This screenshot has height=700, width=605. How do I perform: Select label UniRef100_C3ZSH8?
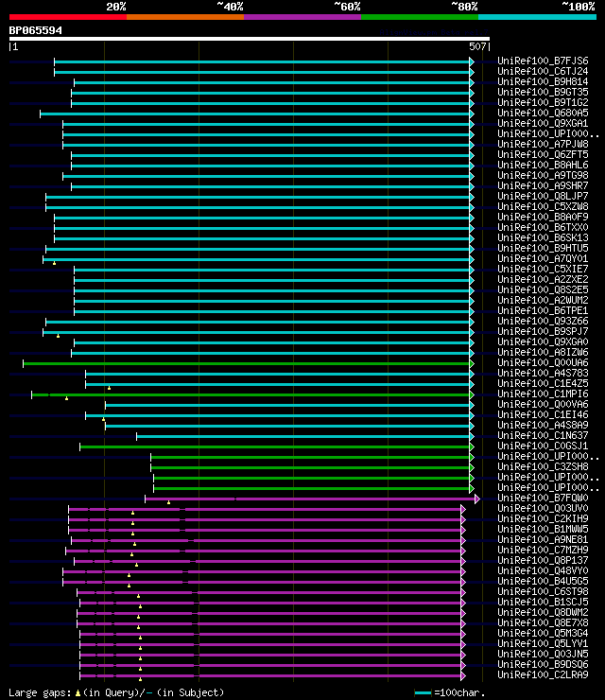pyautogui.click(x=543, y=466)
